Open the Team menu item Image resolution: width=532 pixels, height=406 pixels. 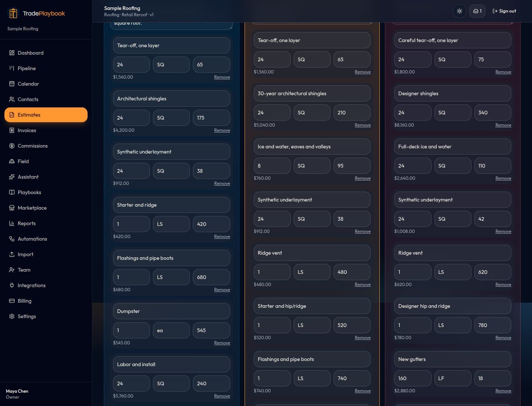coord(46,270)
